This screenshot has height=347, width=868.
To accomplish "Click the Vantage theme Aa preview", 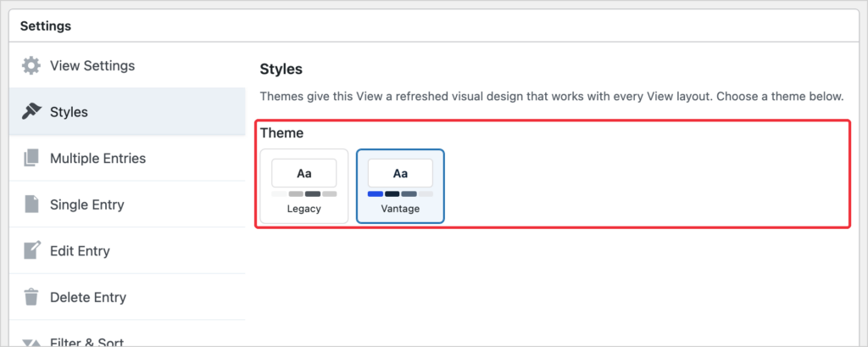I will pos(400,173).
